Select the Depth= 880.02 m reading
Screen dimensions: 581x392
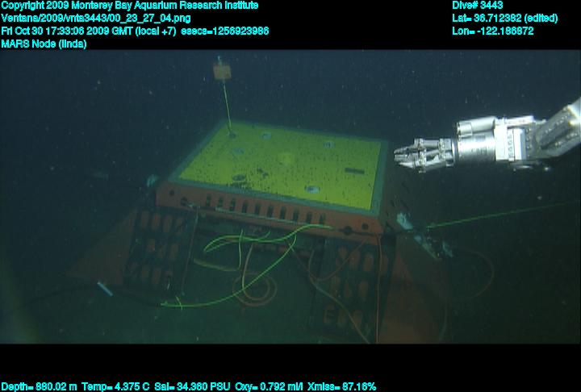click(x=39, y=387)
